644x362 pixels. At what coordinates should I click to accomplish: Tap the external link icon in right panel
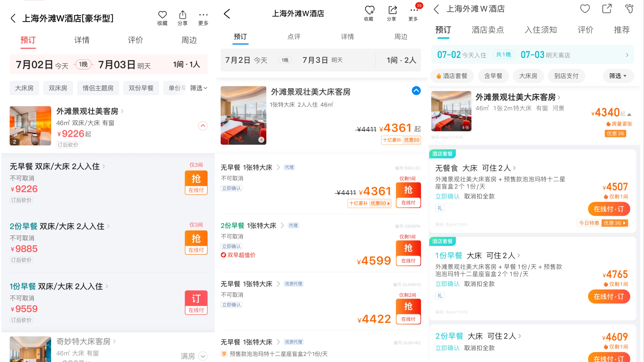[606, 8]
